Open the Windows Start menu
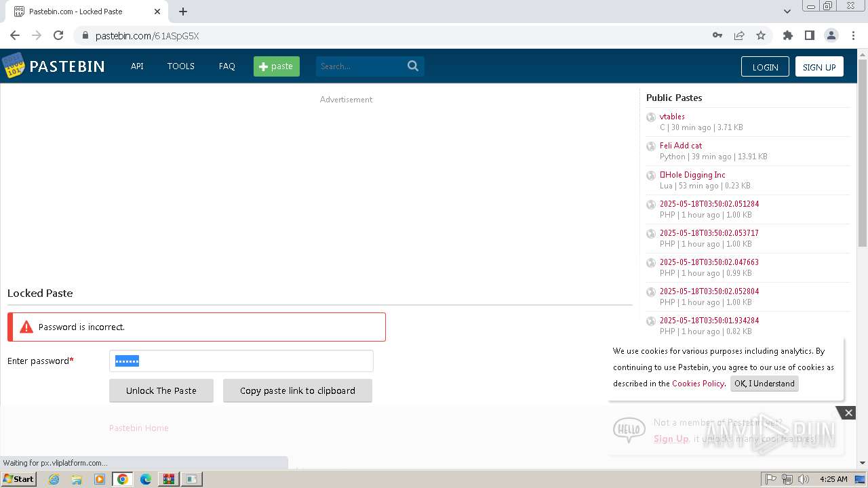 [x=19, y=479]
